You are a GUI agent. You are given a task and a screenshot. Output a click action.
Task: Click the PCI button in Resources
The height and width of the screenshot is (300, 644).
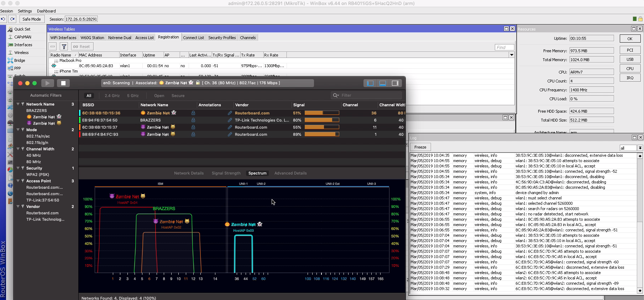(x=630, y=50)
